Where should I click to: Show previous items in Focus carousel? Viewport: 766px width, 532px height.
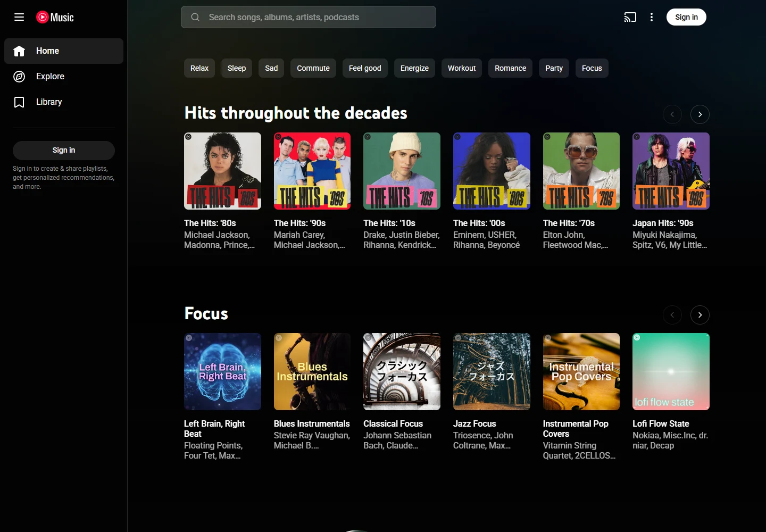672,315
